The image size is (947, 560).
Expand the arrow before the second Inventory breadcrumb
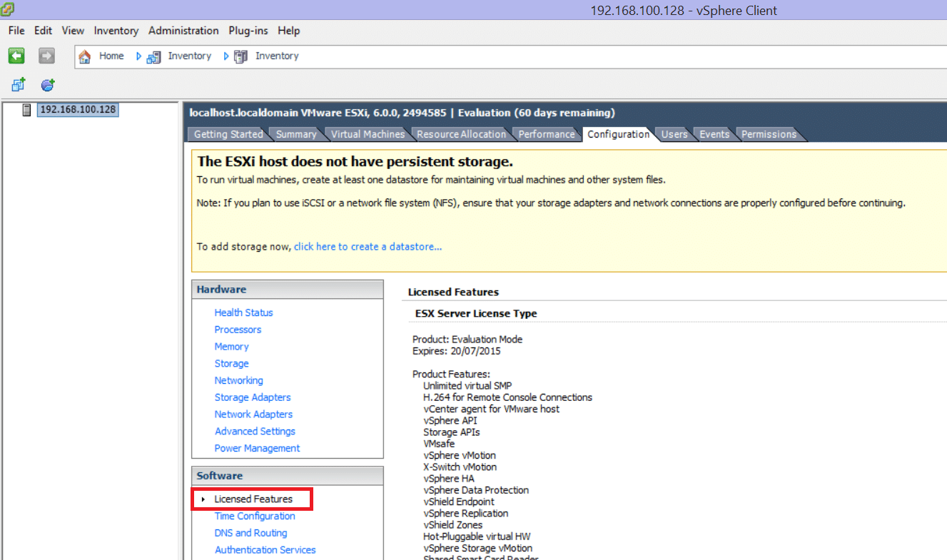click(226, 56)
